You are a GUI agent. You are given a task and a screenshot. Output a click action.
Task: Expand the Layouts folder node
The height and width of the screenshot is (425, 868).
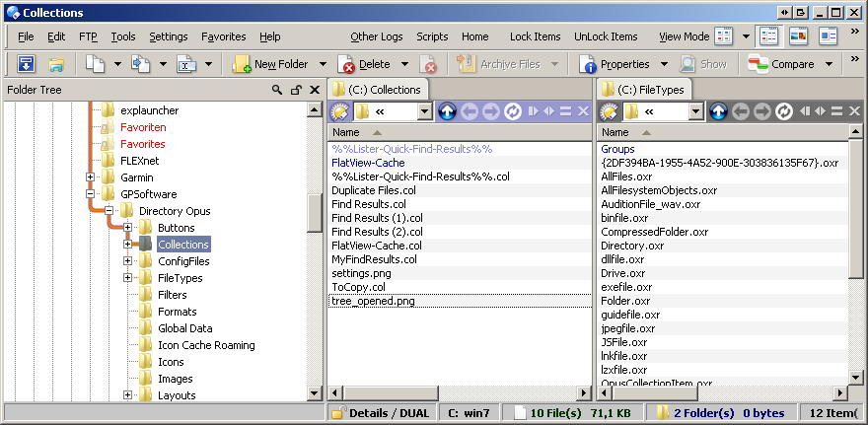(x=127, y=395)
